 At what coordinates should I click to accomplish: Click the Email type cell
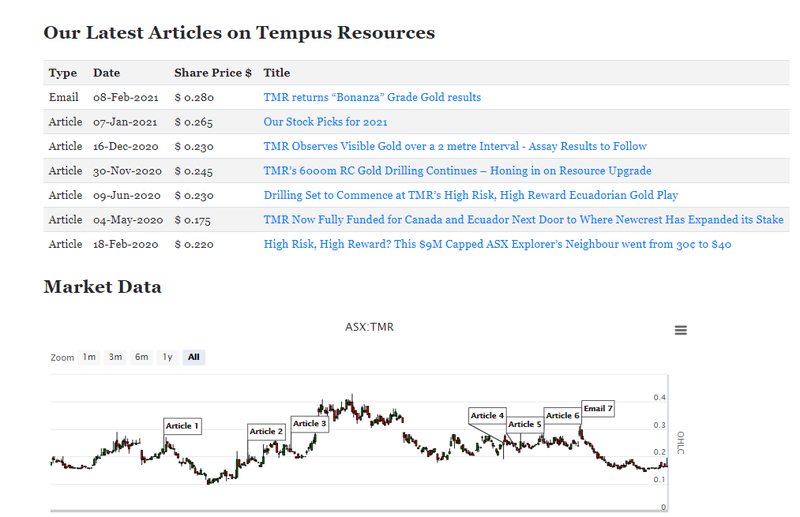pos(63,97)
